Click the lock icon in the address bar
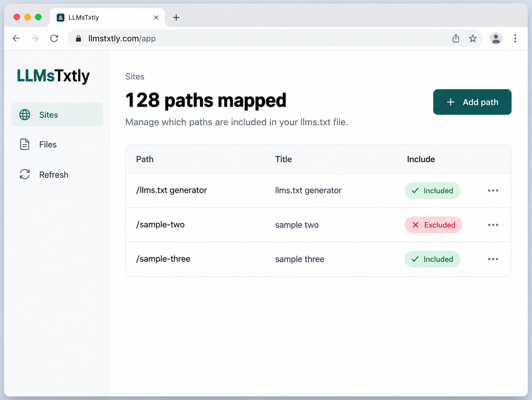The width and height of the screenshot is (532, 400). point(78,38)
